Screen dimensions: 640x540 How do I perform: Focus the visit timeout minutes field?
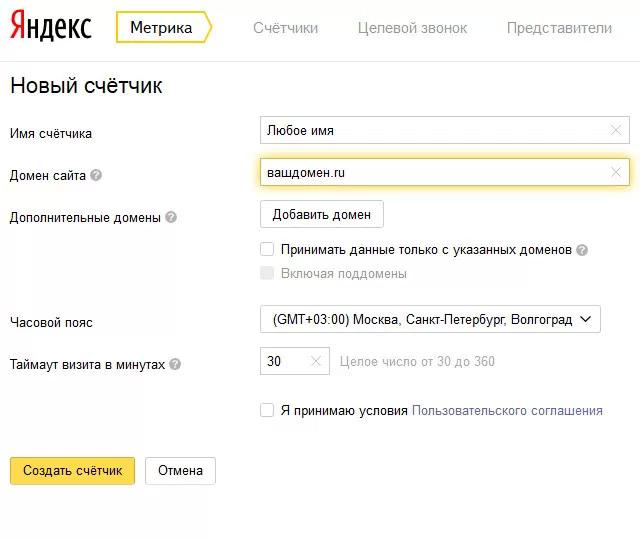(x=295, y=361)
